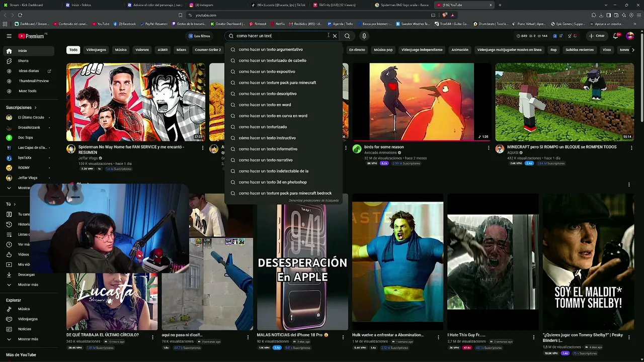Open the Jeffar Vlogs channel avatar under Spiderman video

coord(71,149)
